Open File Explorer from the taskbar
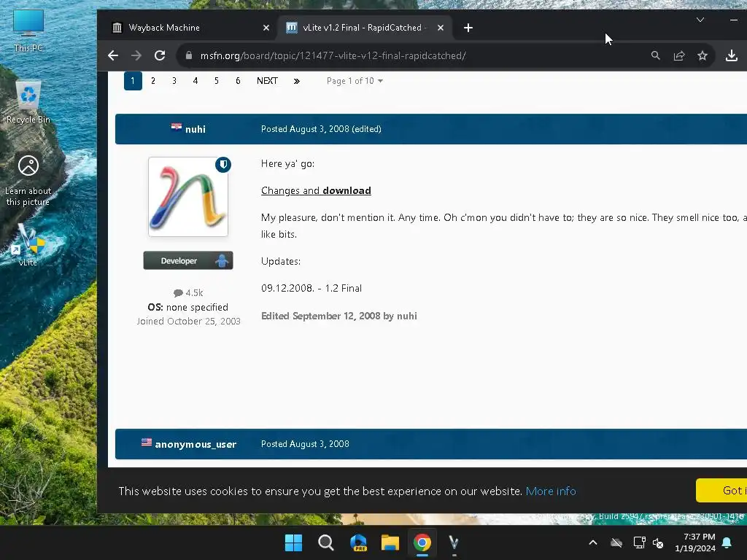The height and width of the screenshot is (560, 747). [390, 542]
